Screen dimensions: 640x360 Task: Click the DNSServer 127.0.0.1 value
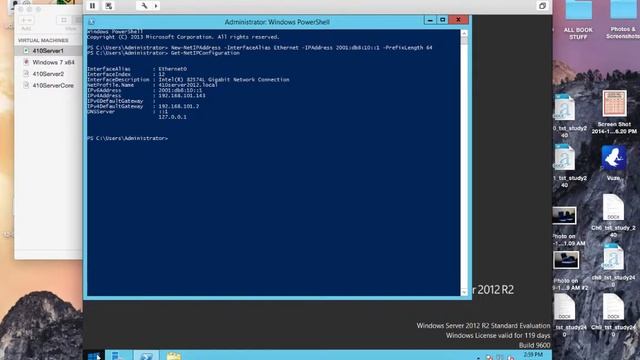(172, 117)
